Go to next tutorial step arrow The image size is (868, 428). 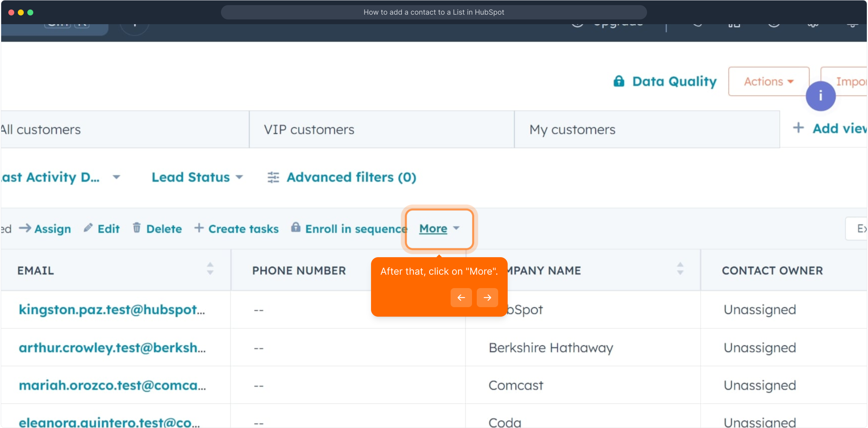pos(487,298)
